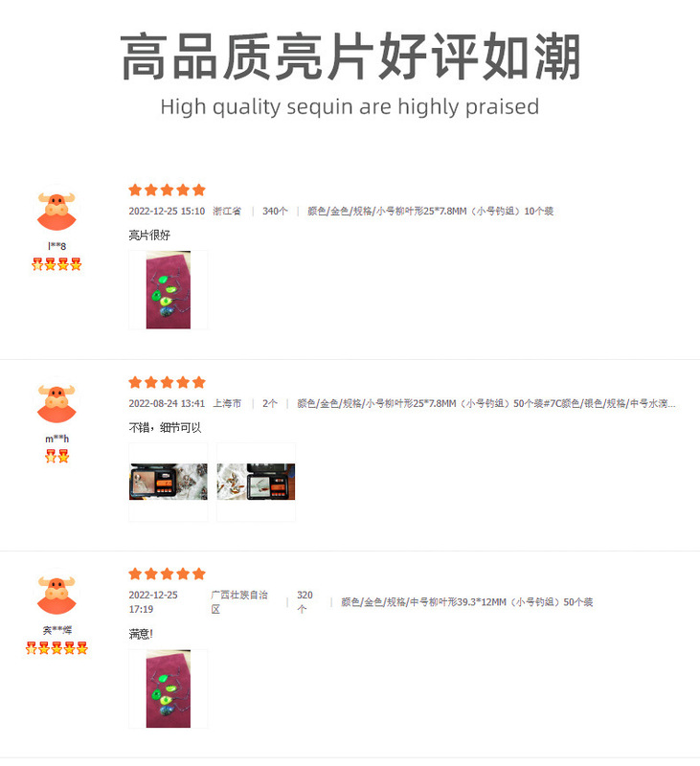700x766 pixels.
Task: Click the bull avatar of user 宾**辉
Action: pos(56,595)
